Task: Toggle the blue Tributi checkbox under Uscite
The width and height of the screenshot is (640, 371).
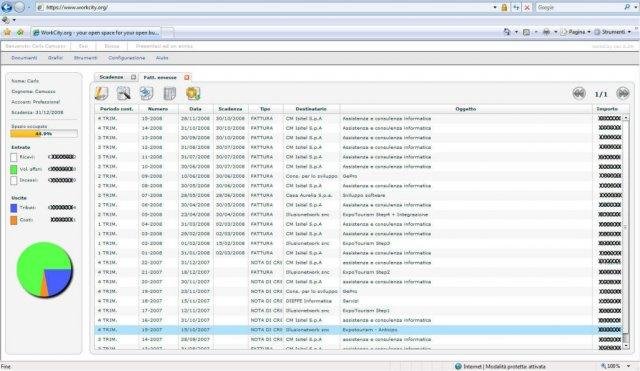Action: pos(14,208)
